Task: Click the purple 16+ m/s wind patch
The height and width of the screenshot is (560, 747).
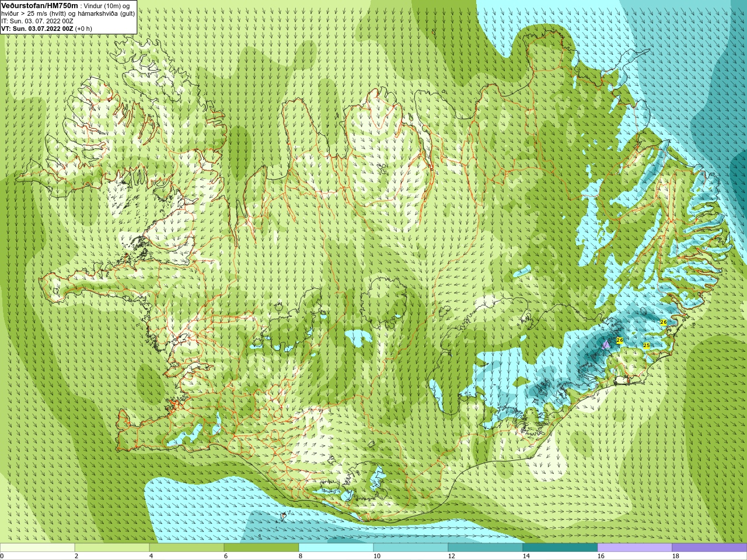Action: (606, 344)
